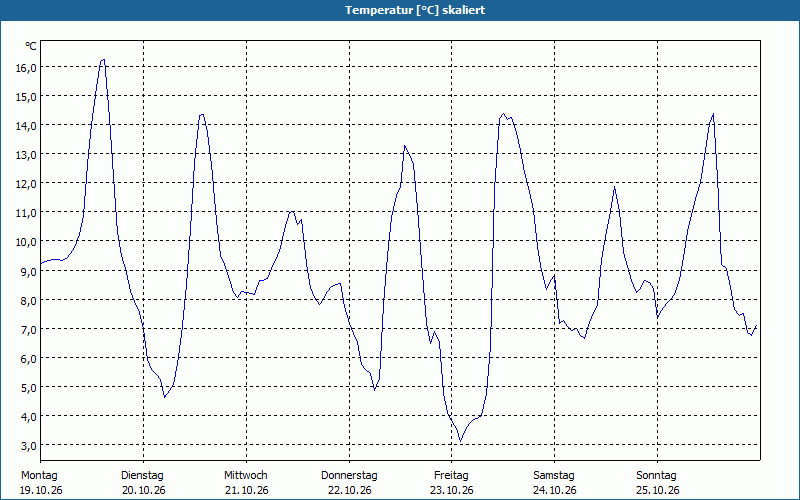Click the 15,0 axis value
This screenshot has width=800, height=500.
[x=26, y=96]
